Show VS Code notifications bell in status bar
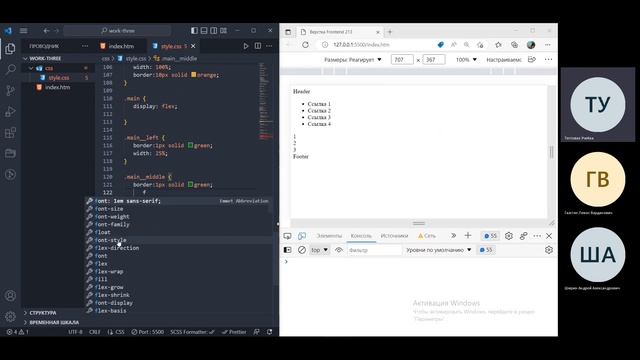Screen dimensions: 640x360 [x=269, y=332]
